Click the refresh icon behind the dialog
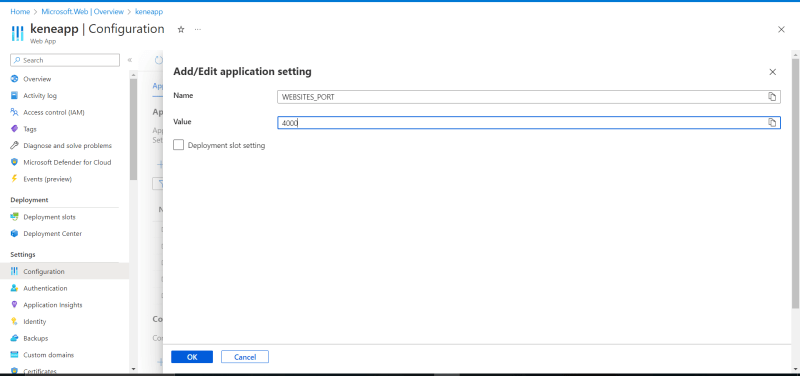The image size is (800, 376). click(x=159, y=60)
